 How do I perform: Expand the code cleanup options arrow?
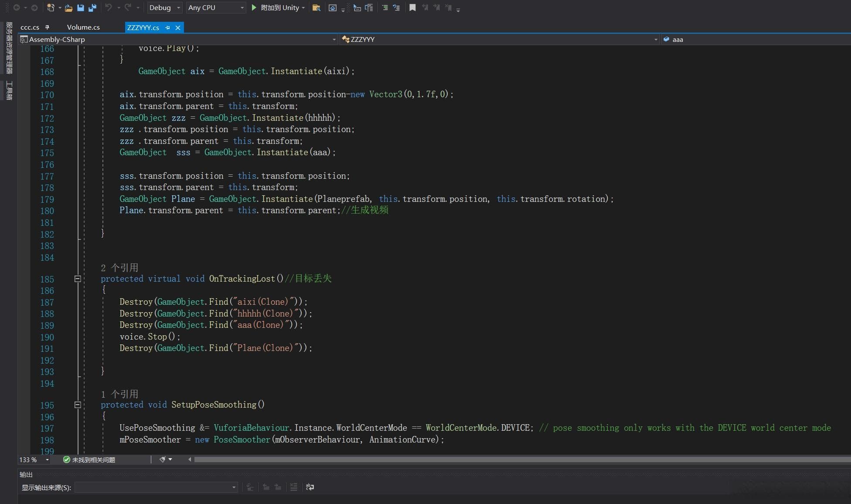click(x=170, y=460)
